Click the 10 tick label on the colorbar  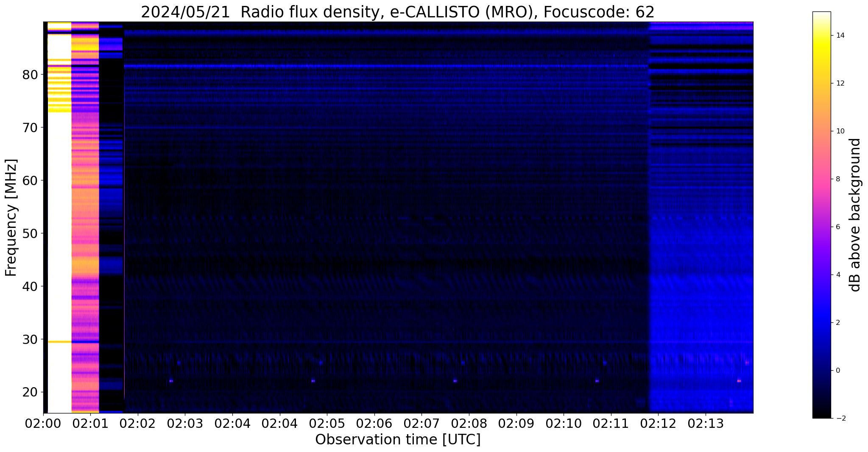tap(840, 131)
